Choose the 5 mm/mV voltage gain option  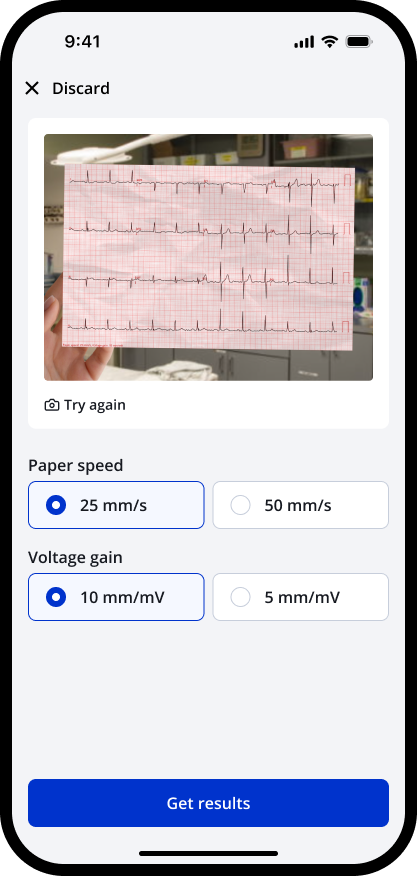click(x=301, y=597)
